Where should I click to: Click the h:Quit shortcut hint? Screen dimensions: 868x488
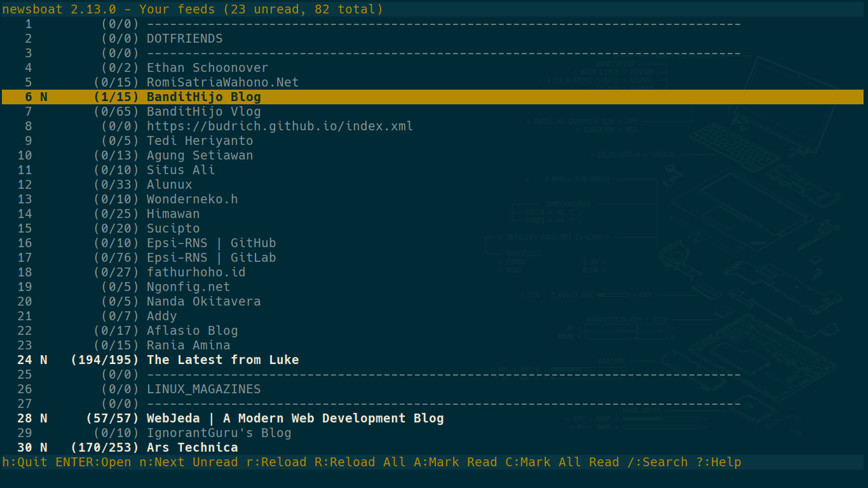(25, 462)
